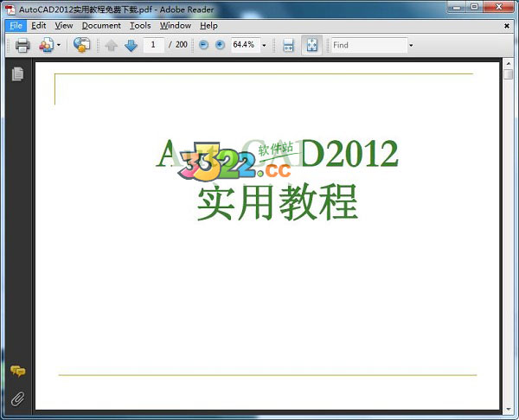
Task: Print the document with the printer icon
Action: [x=22, y=45]
